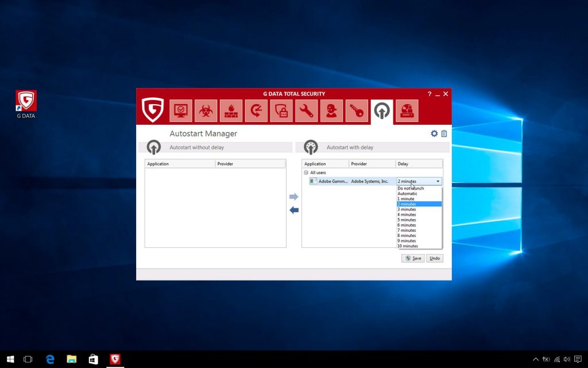Image resolution: width=588 pixels, height=368 pixels.
Task: Select the All users row label
Action: tap(318, 172)
